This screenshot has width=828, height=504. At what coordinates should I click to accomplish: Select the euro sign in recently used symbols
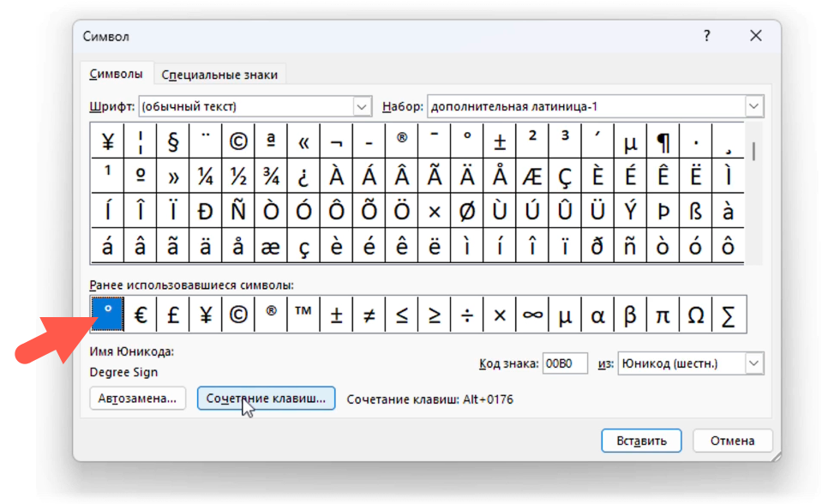(x=141, y=315)
